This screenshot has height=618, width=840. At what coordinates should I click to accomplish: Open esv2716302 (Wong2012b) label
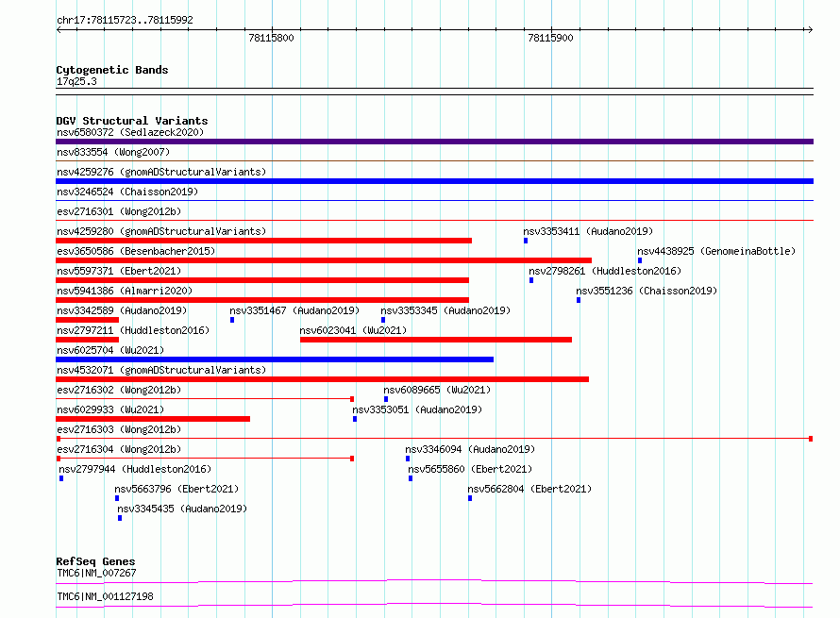[119, 390]
